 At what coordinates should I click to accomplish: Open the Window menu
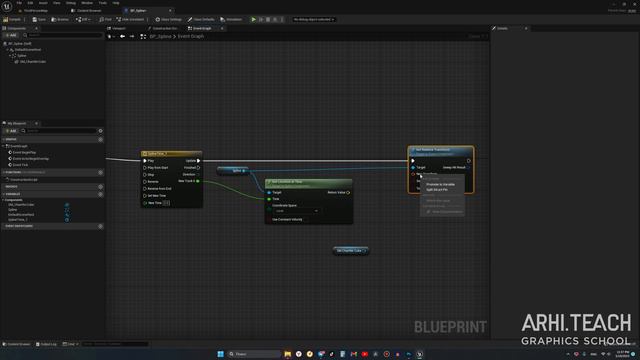pos(87,3)
